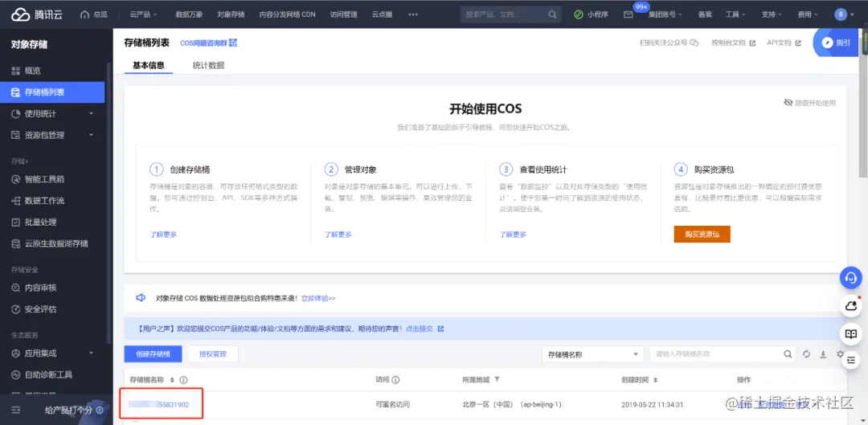
Task: Open 访问管理 in the top navigation
Action: (x=343, y=15)
